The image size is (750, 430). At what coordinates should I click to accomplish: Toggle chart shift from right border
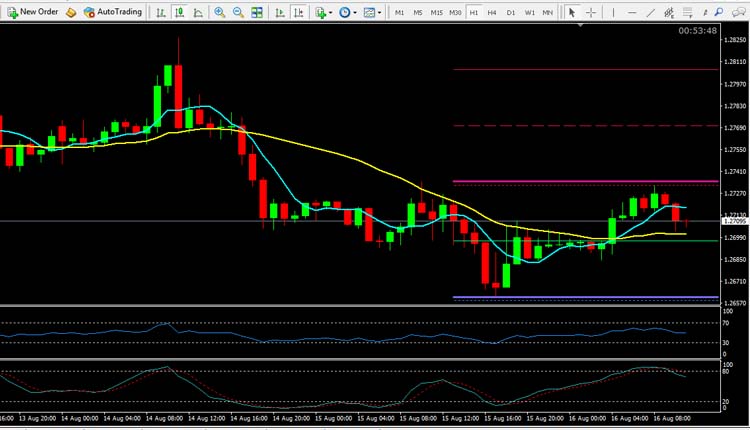tap(298, 12)
